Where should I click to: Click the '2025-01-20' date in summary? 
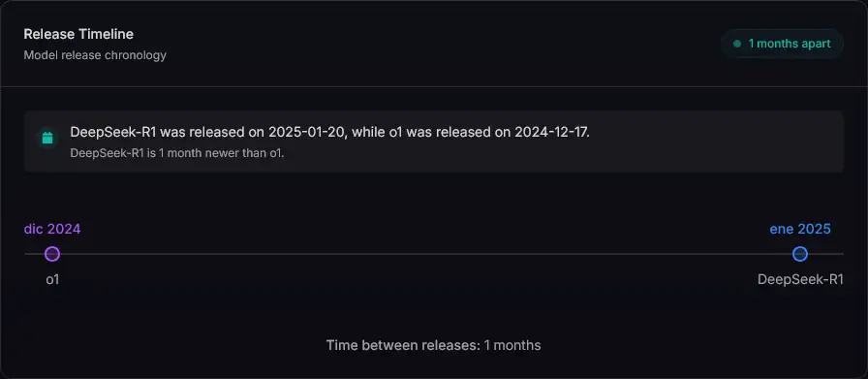pos(307,133)
